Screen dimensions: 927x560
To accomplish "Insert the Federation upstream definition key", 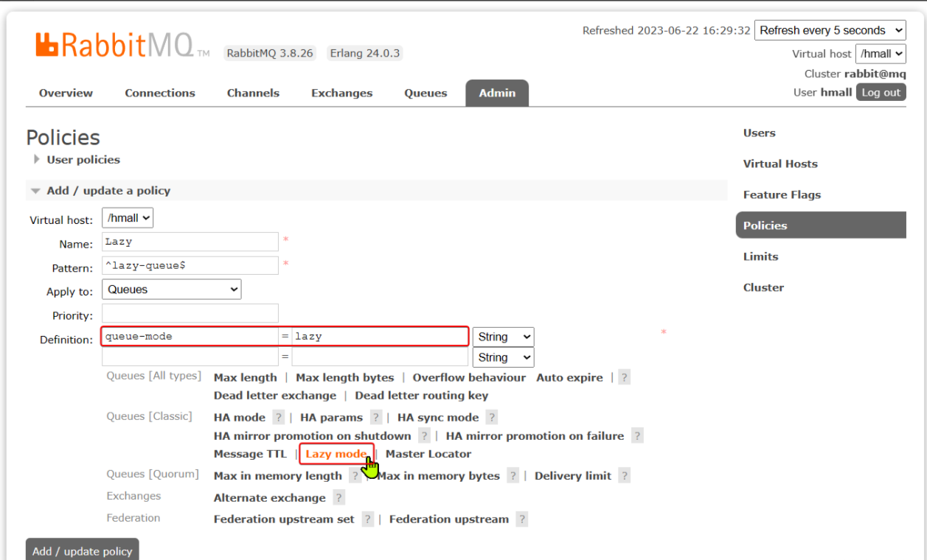I will (449, 519).
